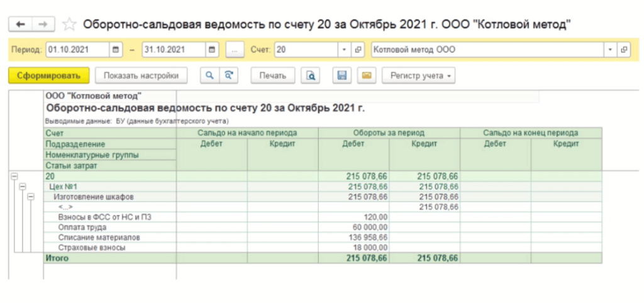
Task: Add report to favorites with star icon
Action: 69,24
